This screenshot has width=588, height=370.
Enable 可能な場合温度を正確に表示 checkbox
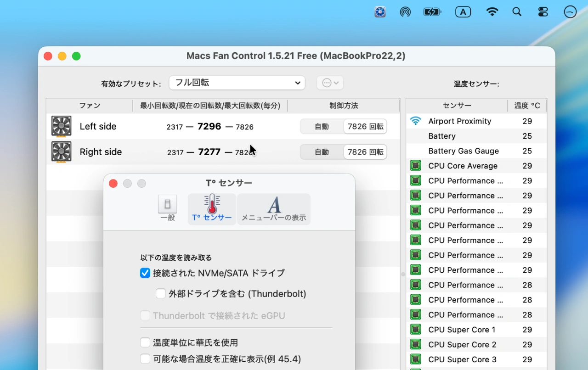click(x=145, y=359)
